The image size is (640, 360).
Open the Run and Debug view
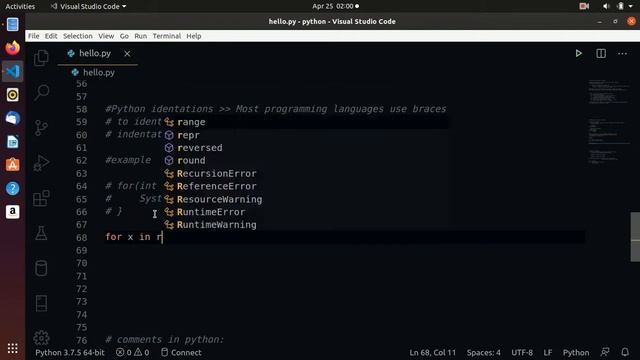click(41, 163)
